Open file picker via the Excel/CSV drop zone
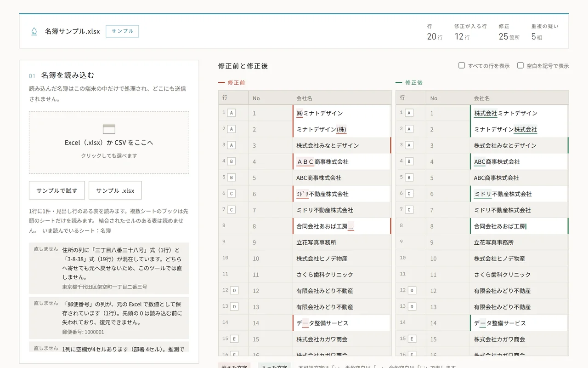 (109, 143)
